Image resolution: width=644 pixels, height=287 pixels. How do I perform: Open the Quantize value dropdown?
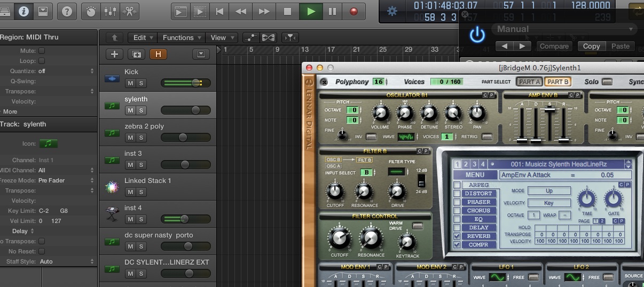click(66, 71)
